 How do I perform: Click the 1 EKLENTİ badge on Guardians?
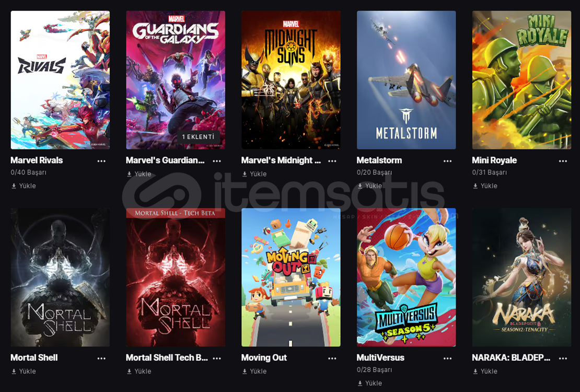[x=198, y=136]
